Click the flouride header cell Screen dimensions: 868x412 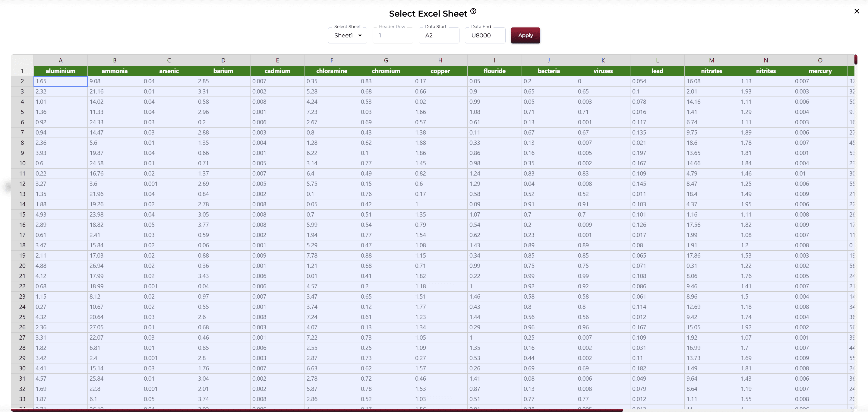coord(495,71)
